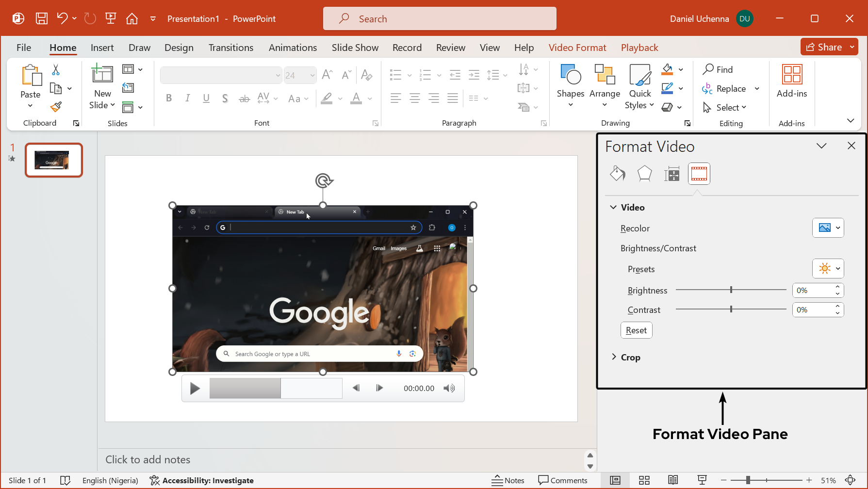Click the Share button

click(x=824, y=47)
